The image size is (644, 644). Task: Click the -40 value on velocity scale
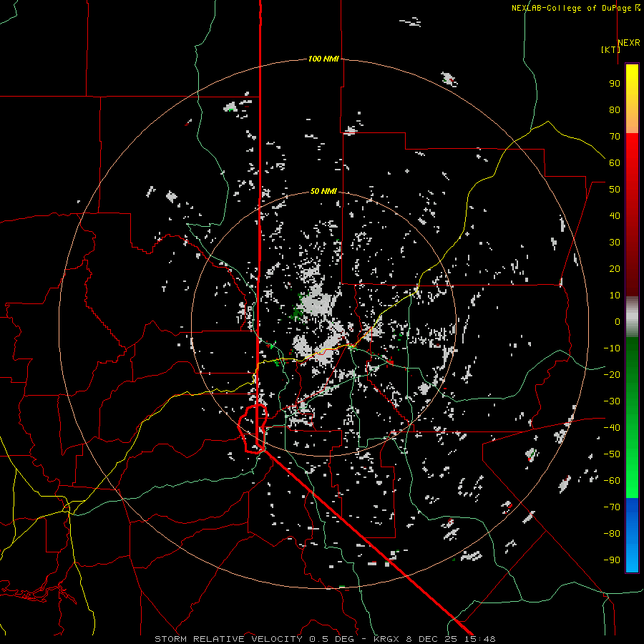612,428
